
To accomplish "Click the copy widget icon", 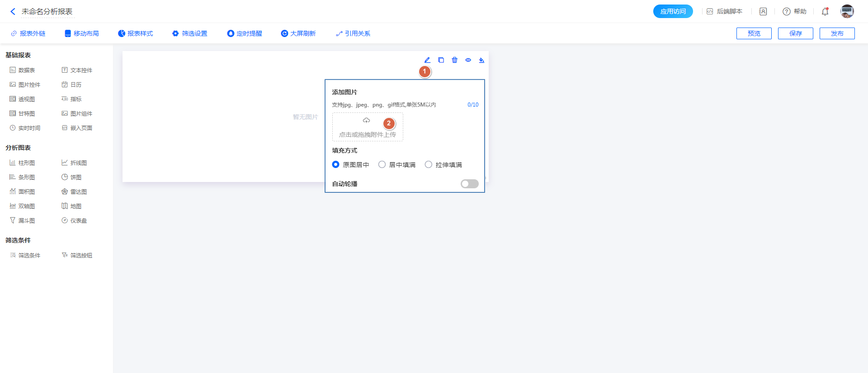I will [x=441, y=60].
